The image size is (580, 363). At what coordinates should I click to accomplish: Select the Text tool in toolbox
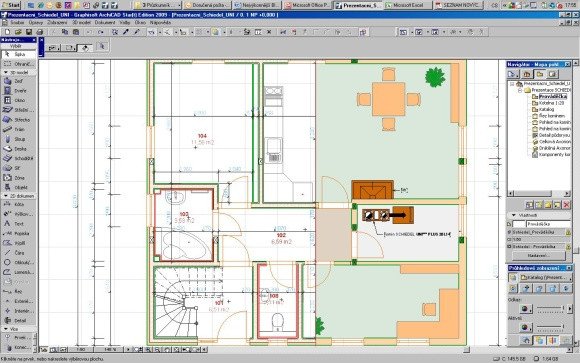pyautogui.click(x=18, y=224)
